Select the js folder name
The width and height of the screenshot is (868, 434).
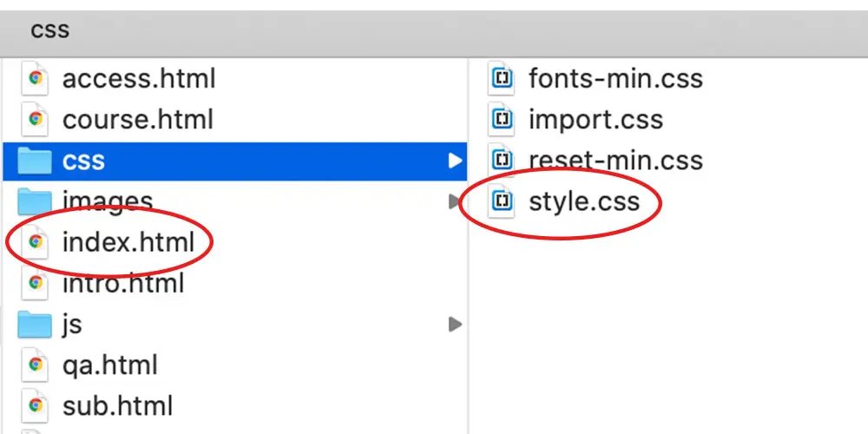click(73, 325)
